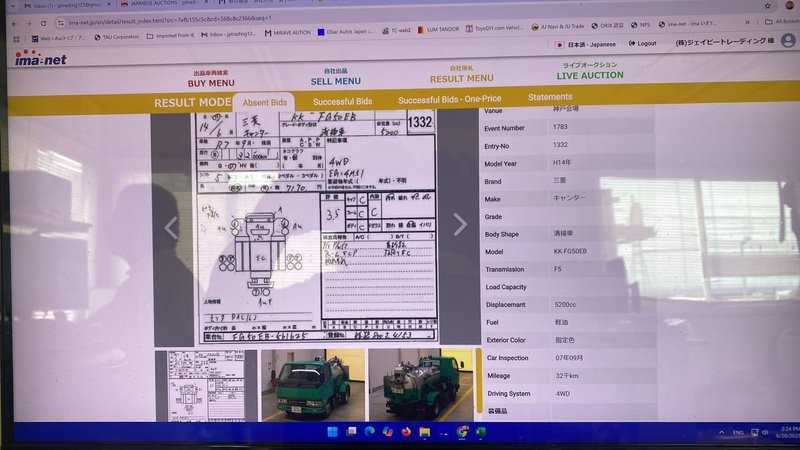Screen dimensions: 800x450
Task: Open the Statements tab
Action: click(550, 98)
